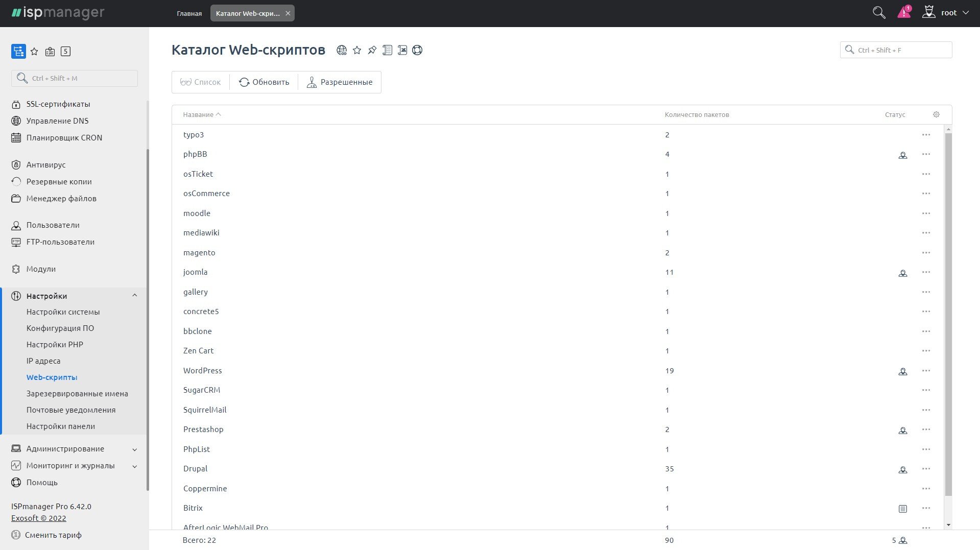Click the Drupal allowed status icon
The width and height of the screenshot is (980, 550).
[902, 469]
